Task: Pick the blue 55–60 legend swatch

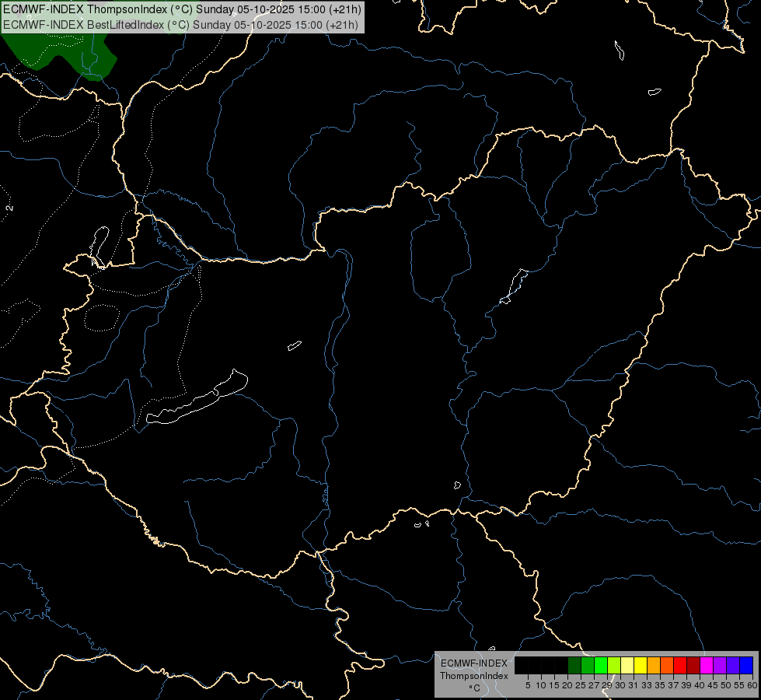Action: click(746, 665)
